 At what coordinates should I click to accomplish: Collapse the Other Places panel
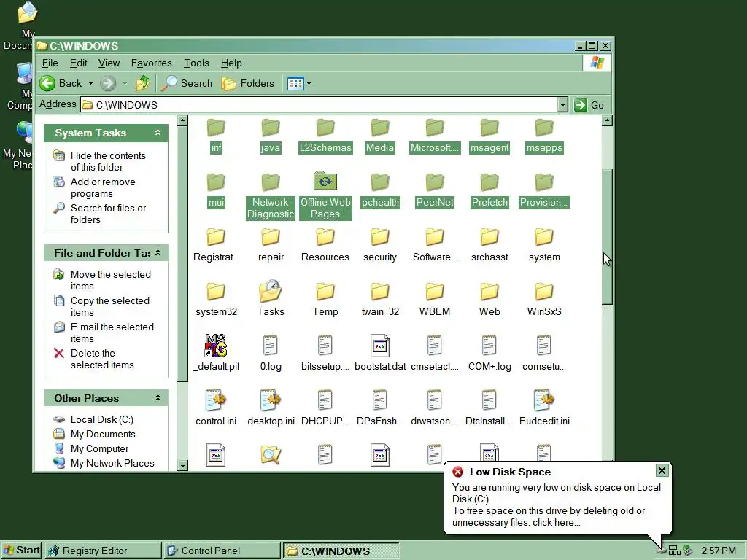coord(158,398)
